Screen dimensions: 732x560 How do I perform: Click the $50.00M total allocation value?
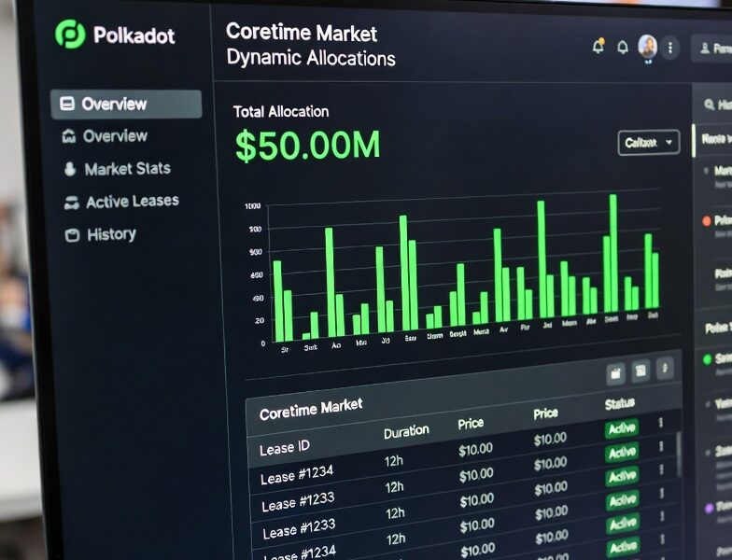pyautogui.click(x=308, y=146)
